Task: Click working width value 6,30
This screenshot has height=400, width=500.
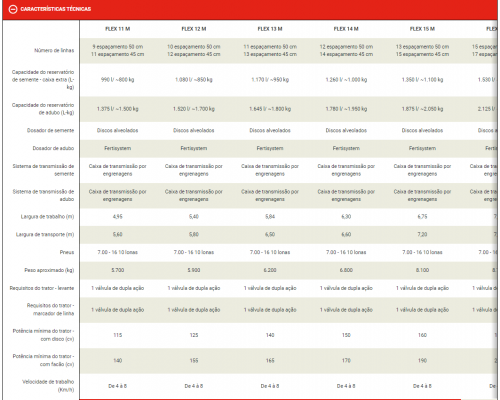Action: (346, 217)
